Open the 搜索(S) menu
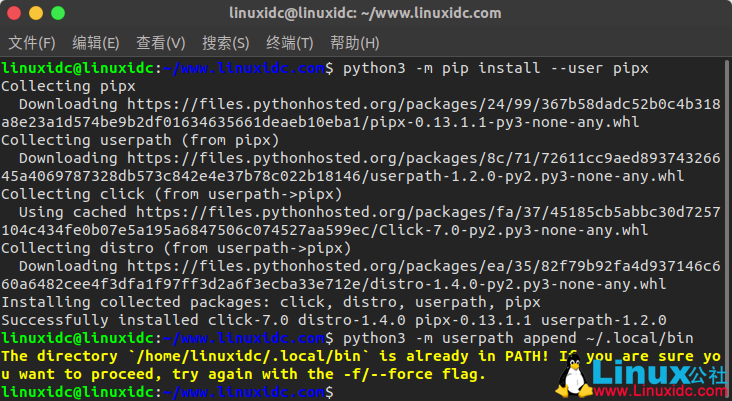 [225, 43]
